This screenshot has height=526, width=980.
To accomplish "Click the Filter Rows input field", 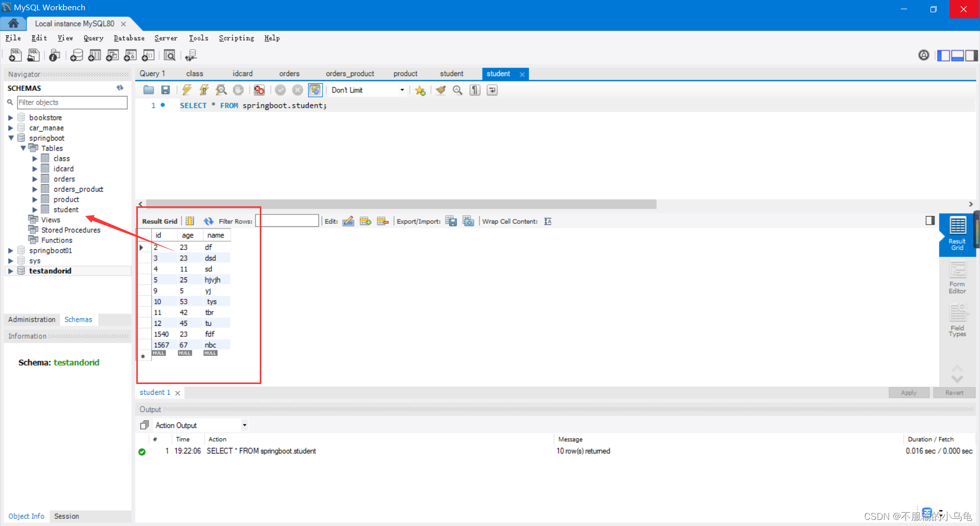I will [x=287, y=221].
